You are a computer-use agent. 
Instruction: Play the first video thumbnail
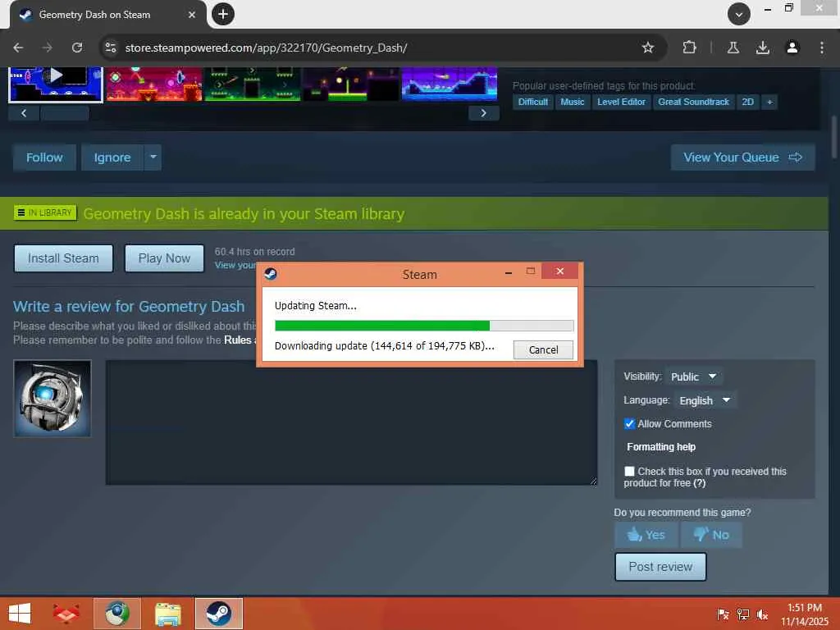point(56,84)
